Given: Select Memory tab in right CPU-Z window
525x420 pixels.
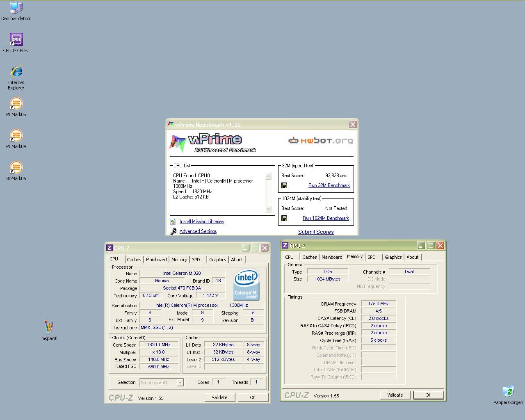Looking at the screenshot, I should coord(355,256).
